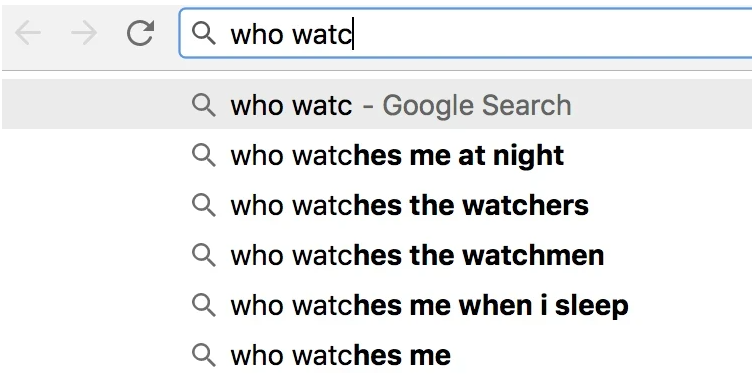Image resolution: width=754 pixels, height=387 pixels.
Task: Choose the suggestion 'who watches me at night'
Action: (377, 155)
